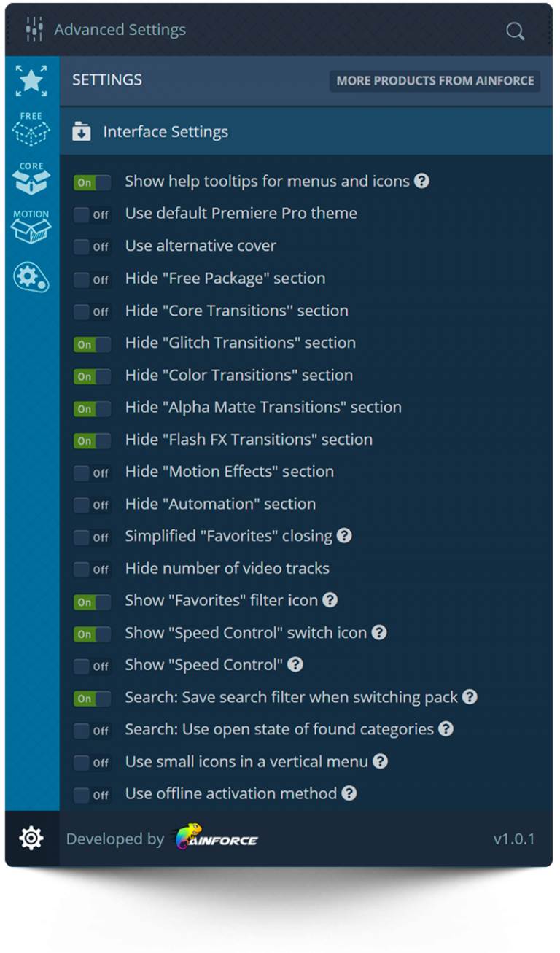Enable Use default Premiere Pro theme
This screenshot has height=953, width=560.
(x=92, y=214)
